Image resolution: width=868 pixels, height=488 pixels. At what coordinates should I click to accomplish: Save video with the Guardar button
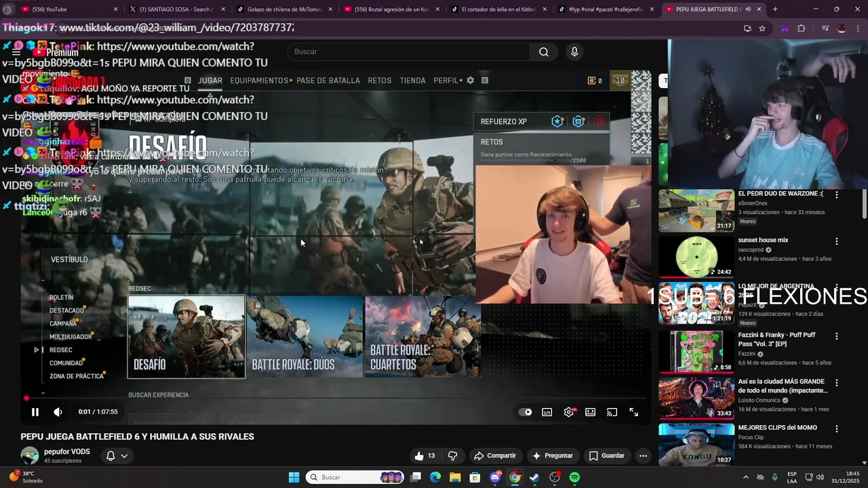607,455
